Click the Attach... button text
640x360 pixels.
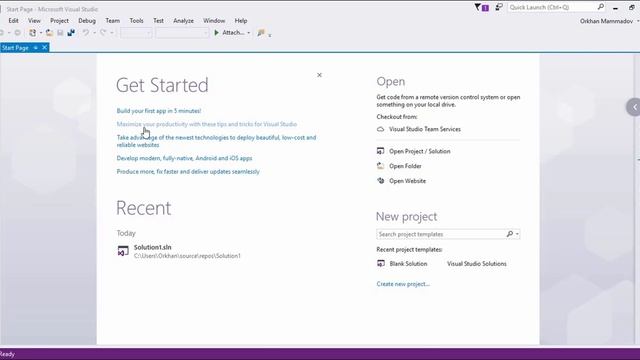233,32
